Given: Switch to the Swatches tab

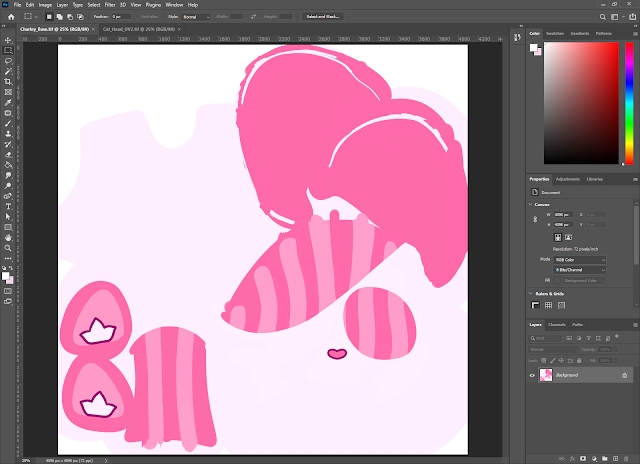Looking at the screenshot, I should tap(555, 33).
